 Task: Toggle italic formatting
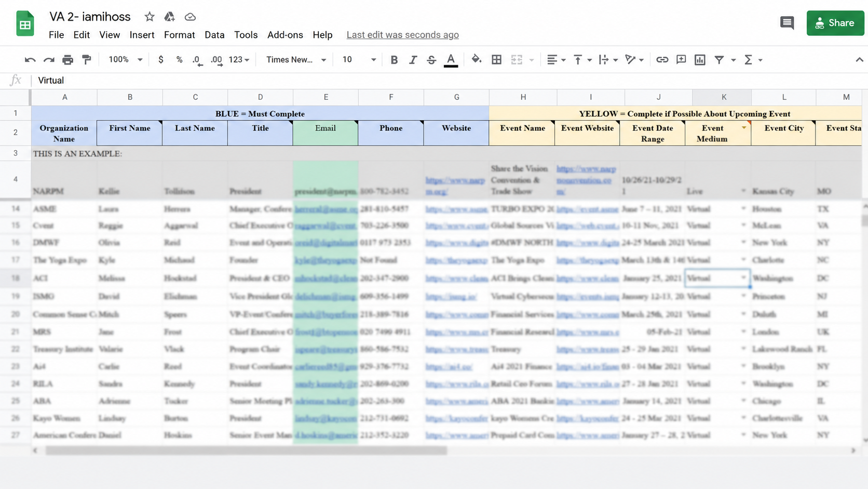point(413,60)
